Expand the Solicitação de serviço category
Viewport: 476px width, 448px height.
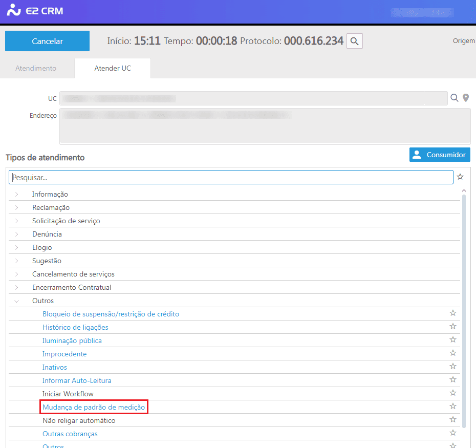[x=17, y=221]
